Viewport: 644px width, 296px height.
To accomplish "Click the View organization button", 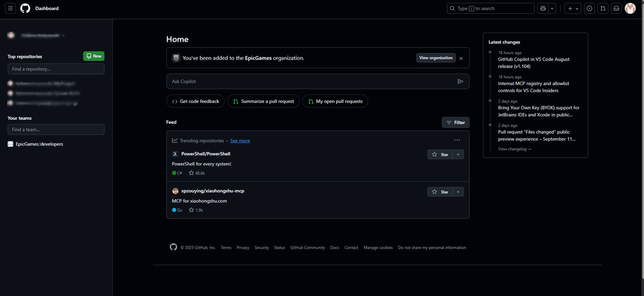I will 436,58.
